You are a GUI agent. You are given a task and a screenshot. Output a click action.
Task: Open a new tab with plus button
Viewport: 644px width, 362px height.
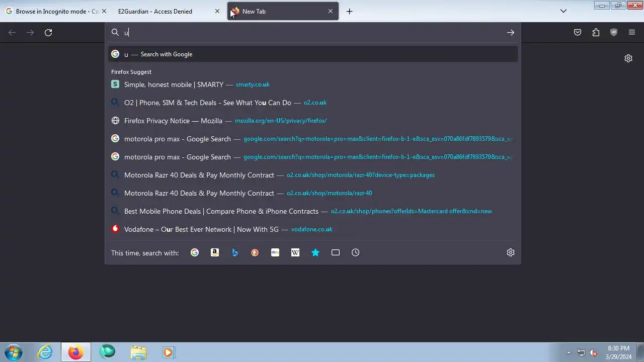tap(349, 11)
